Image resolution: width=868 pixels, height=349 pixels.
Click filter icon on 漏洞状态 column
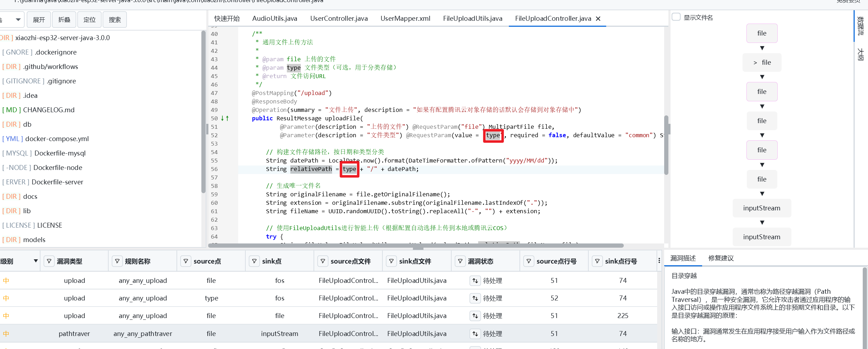tap(460, 261)
